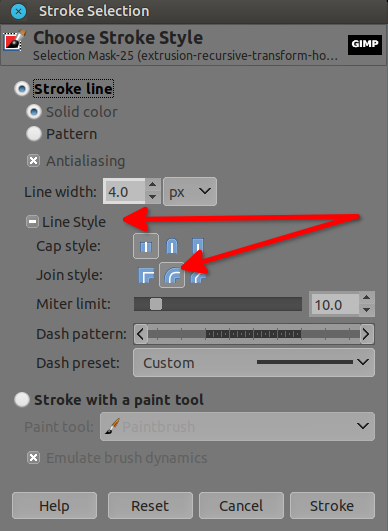Image resolution: width=388 pixels, height=531 pixels.
Task: Choose the bevel join style icon
Action: [198, 275]
